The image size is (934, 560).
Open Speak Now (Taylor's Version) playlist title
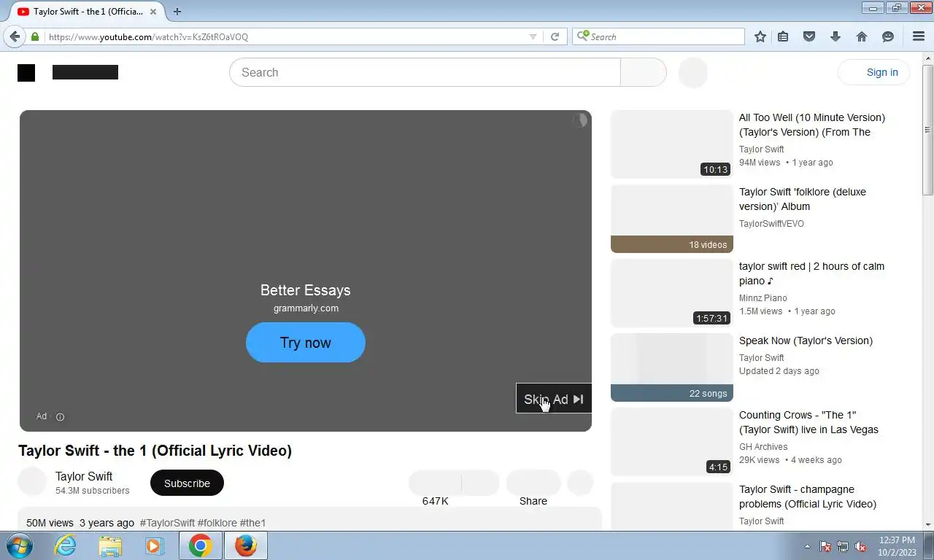click(x=806, y=341)
